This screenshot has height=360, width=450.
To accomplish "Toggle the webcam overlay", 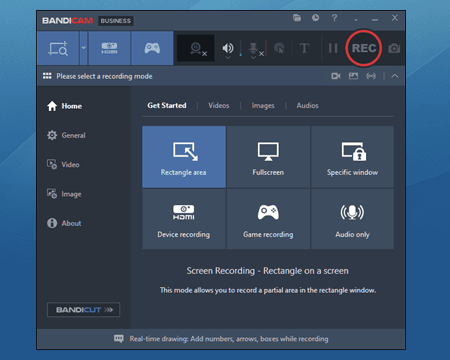I will click(196, 49).
